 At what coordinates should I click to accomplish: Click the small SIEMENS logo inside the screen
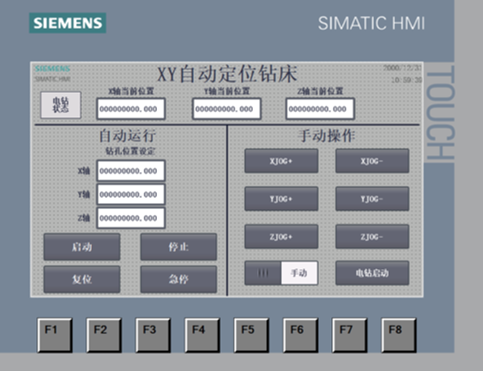[53, 69]
